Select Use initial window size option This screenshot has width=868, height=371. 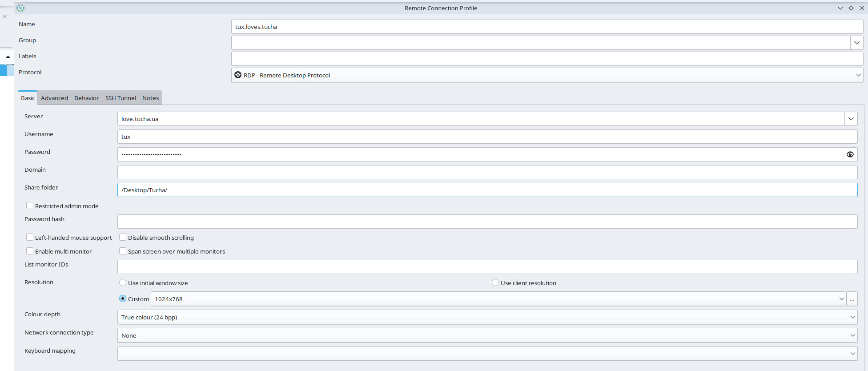[123, 283]
